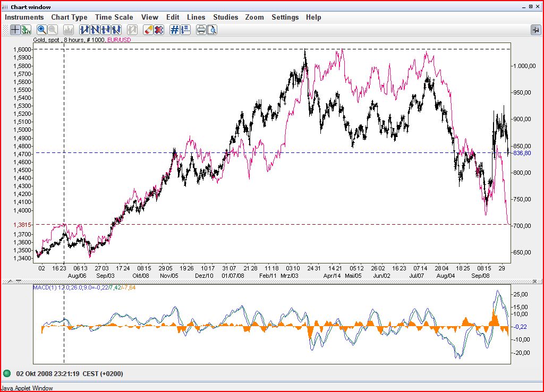544x392 pixels.
Task: Select the eraser tool
Action: 148,30
